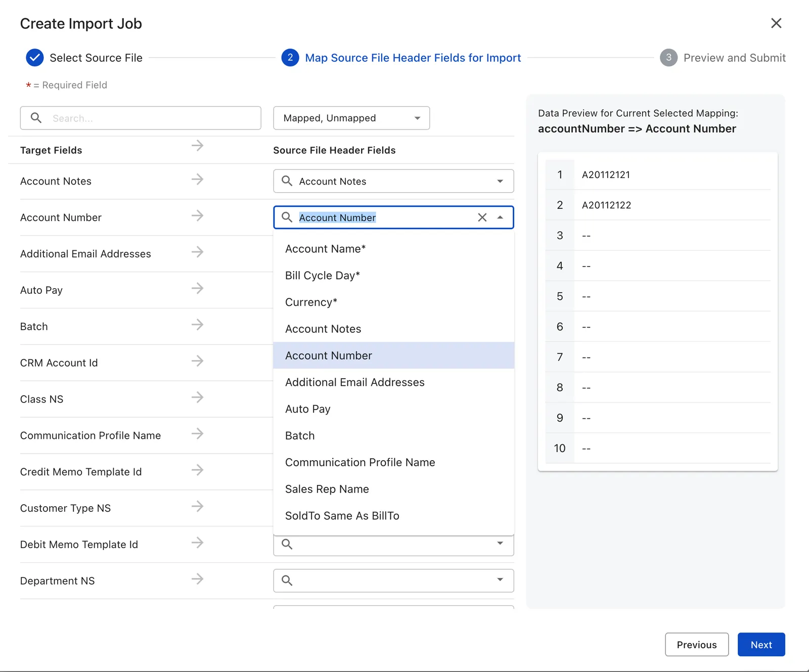This screenshot has height=672, width=809.
Task: Choose Sales Rep Name in the dropdown list
Action: click(394, 489)
